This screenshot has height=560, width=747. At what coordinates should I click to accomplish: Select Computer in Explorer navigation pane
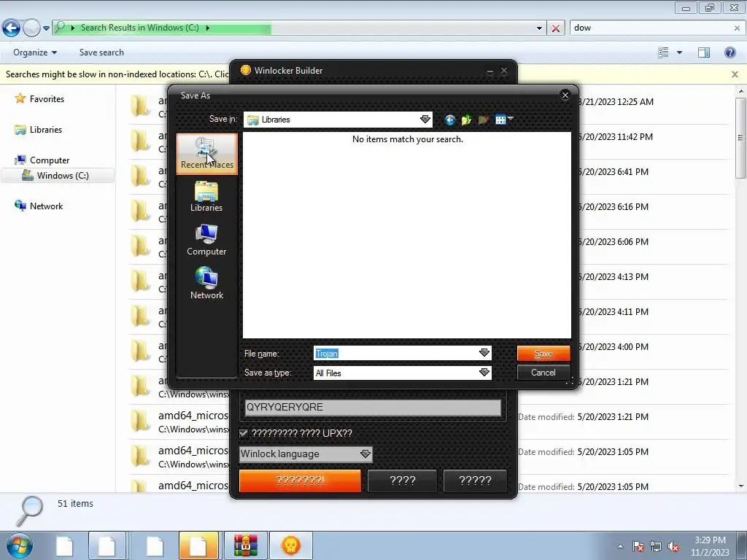pyautogui.click(x=50, y=160)
